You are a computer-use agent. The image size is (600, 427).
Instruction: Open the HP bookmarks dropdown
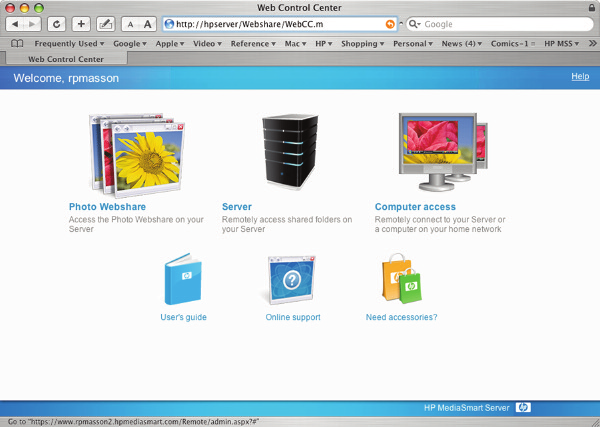[x=324, y=44]
